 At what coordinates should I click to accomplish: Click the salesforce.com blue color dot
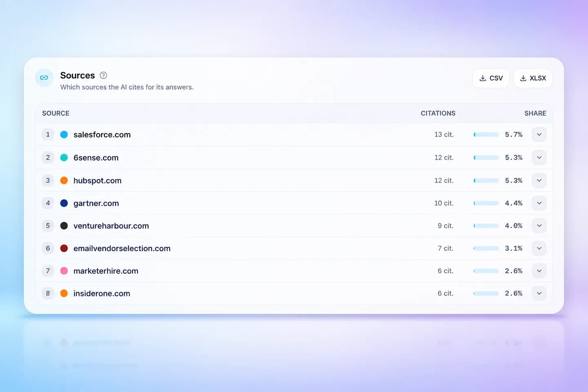(x=64, y=134)
